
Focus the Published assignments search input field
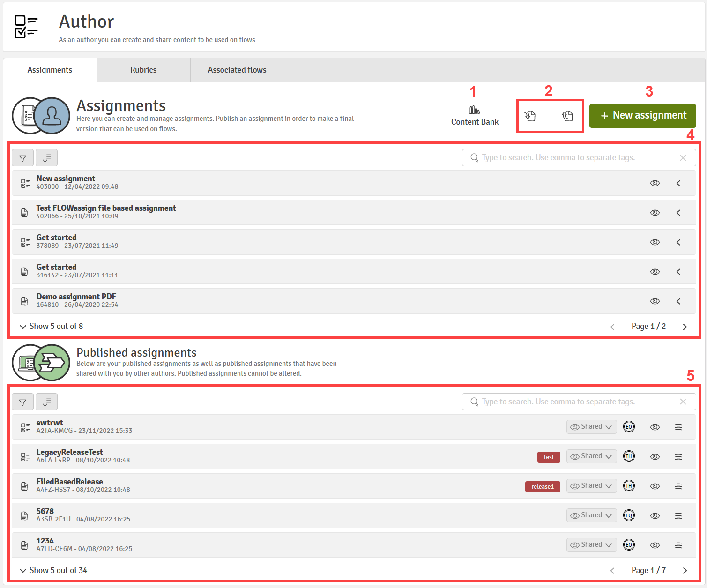[579, 402]
